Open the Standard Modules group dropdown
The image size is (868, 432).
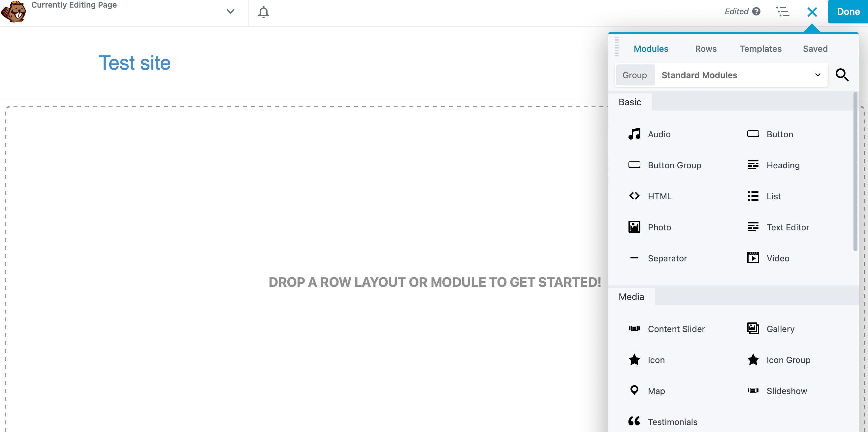741,75
